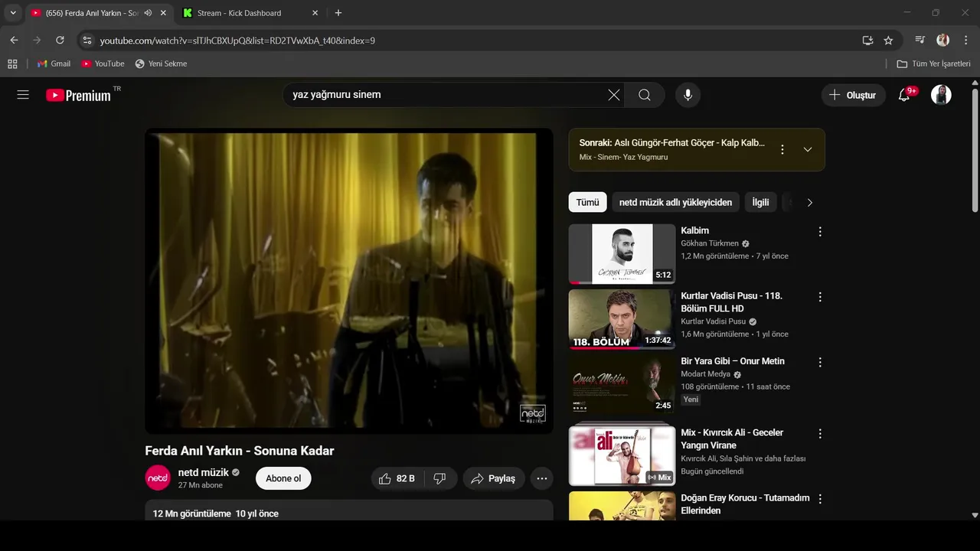Clear the search box with X
This screenshot has width=980, height=551.
pos(614,95)
